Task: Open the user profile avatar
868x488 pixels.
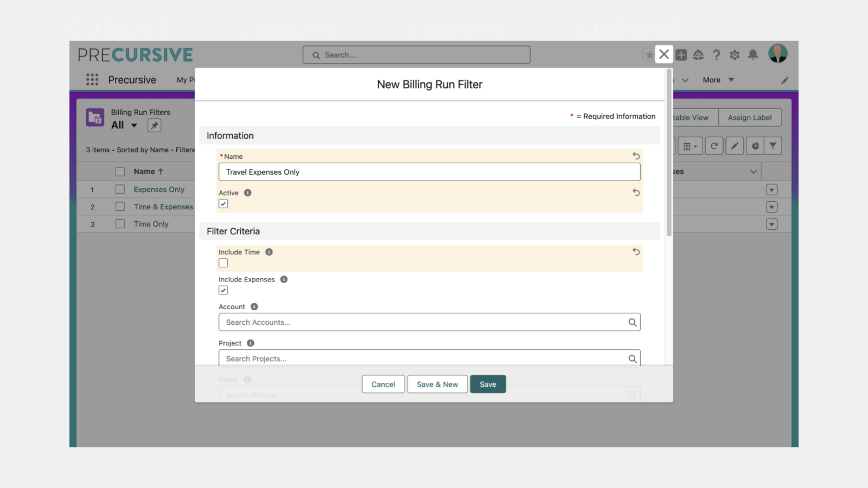Action: click(777, 54)
